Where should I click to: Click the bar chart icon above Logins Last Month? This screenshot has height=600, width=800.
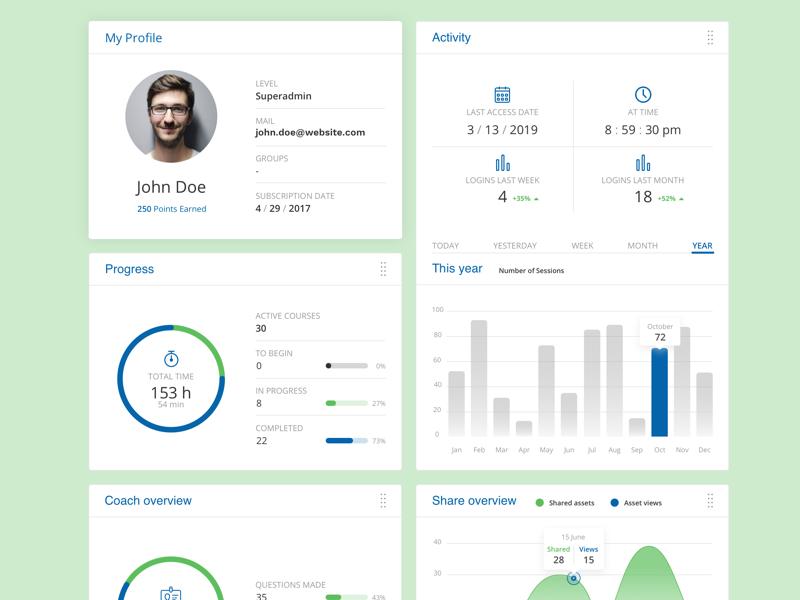pos(643,163)
